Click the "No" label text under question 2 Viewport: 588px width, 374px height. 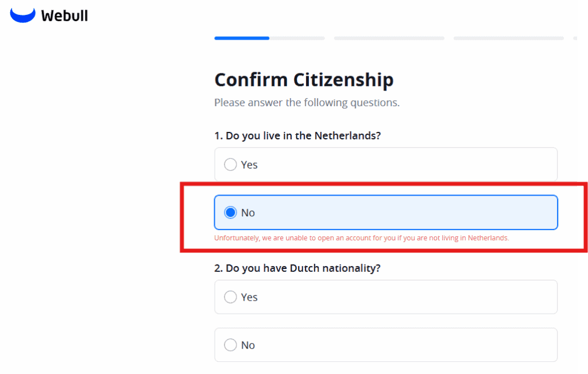tap(248, 345)
